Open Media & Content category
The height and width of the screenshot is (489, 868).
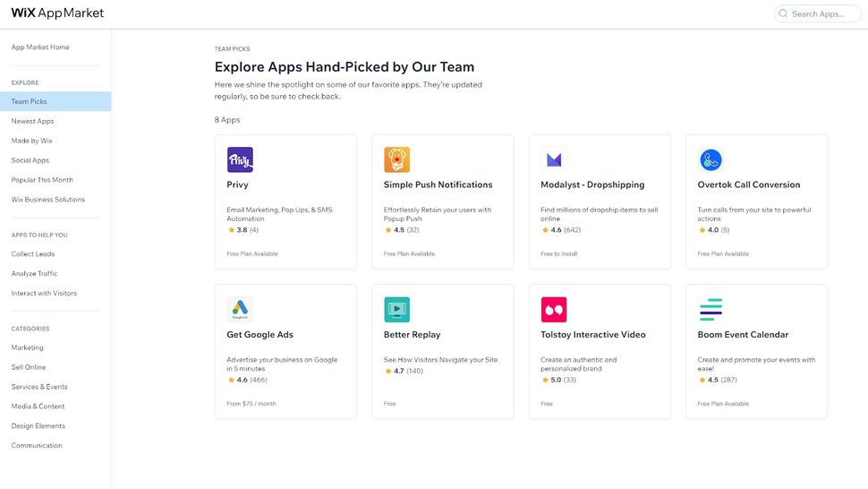click(x=38, y=406)
